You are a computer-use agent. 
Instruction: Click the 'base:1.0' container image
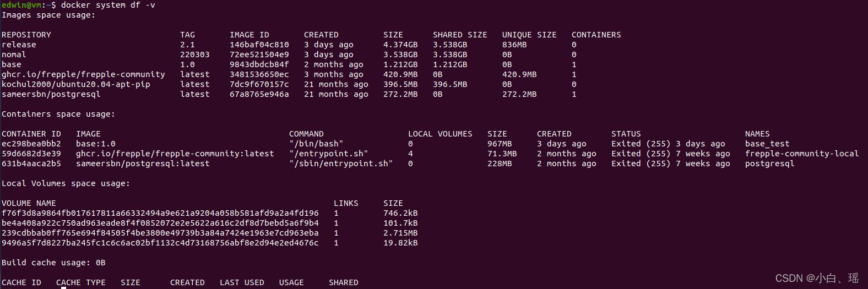pos(96,144)
